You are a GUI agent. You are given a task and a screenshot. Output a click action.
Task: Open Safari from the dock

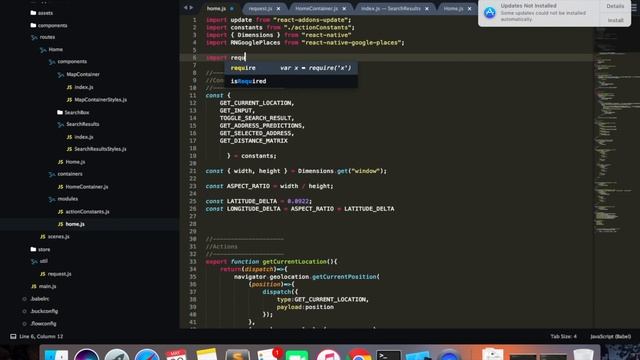pyautogui.click(x=147, y=355)
